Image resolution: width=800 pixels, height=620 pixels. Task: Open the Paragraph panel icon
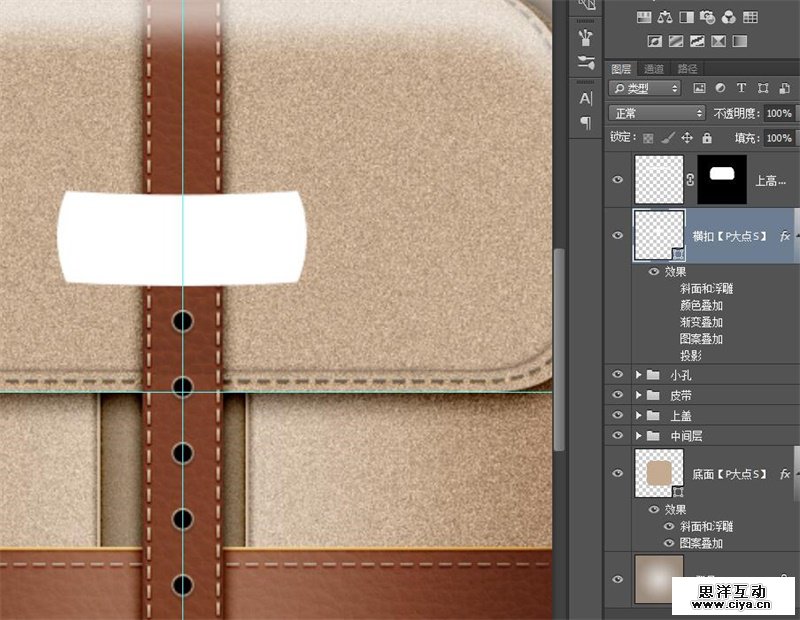point(586,122)
